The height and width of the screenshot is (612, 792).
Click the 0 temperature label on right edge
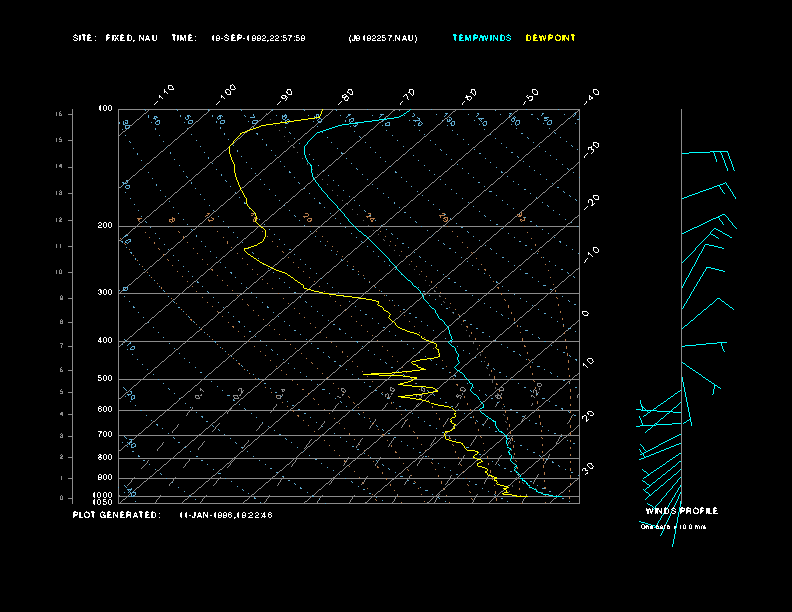(586, 313)
